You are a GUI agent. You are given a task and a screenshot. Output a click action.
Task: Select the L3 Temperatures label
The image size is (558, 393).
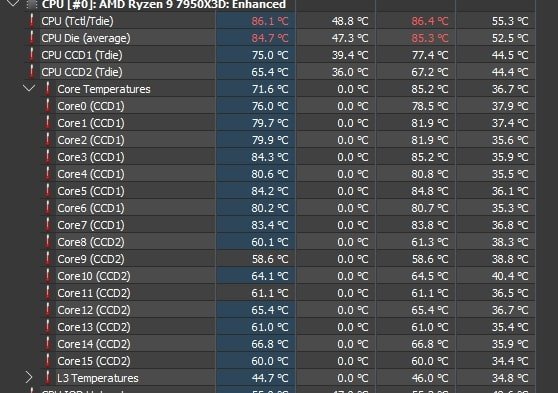[98, 378]
